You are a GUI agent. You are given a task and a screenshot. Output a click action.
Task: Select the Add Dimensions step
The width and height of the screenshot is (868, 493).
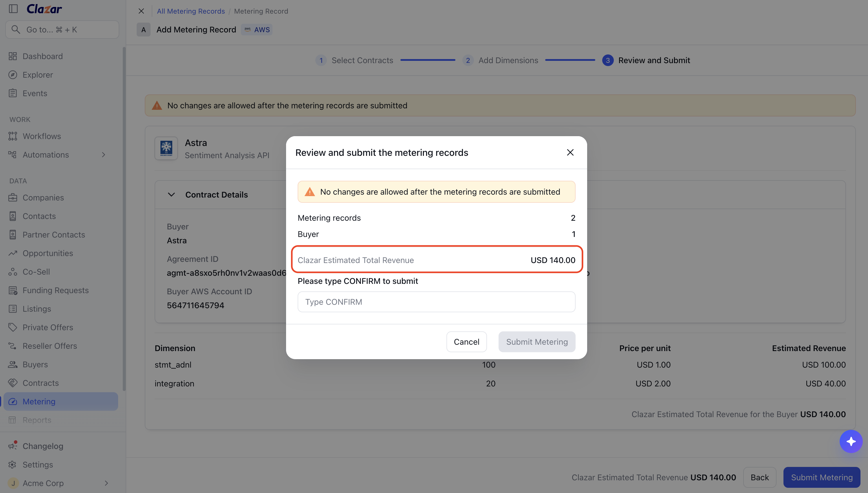(x=500, y=60)
